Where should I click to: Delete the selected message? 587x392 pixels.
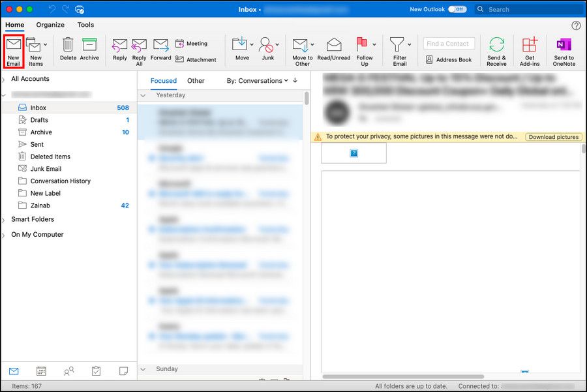click(x=68, y=50)
